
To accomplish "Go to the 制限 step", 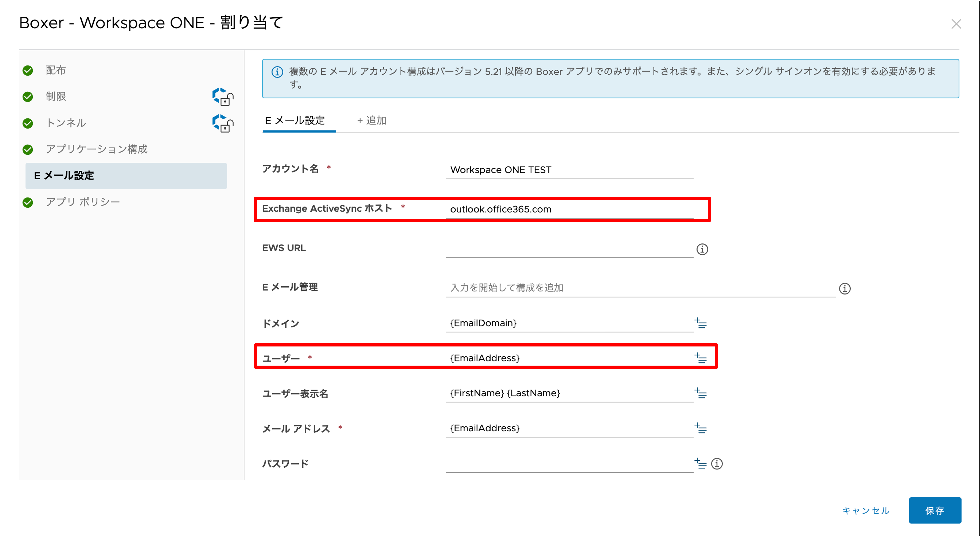I will click(x=55, y=97).
